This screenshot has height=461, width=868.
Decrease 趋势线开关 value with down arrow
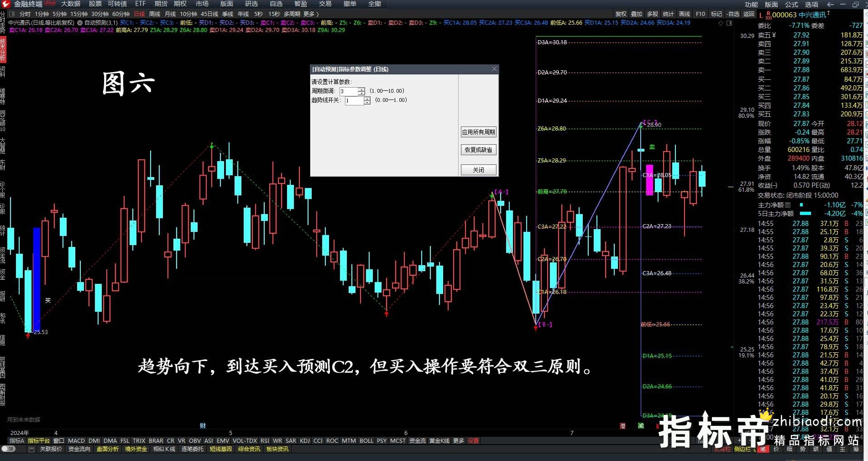[367, 103]
